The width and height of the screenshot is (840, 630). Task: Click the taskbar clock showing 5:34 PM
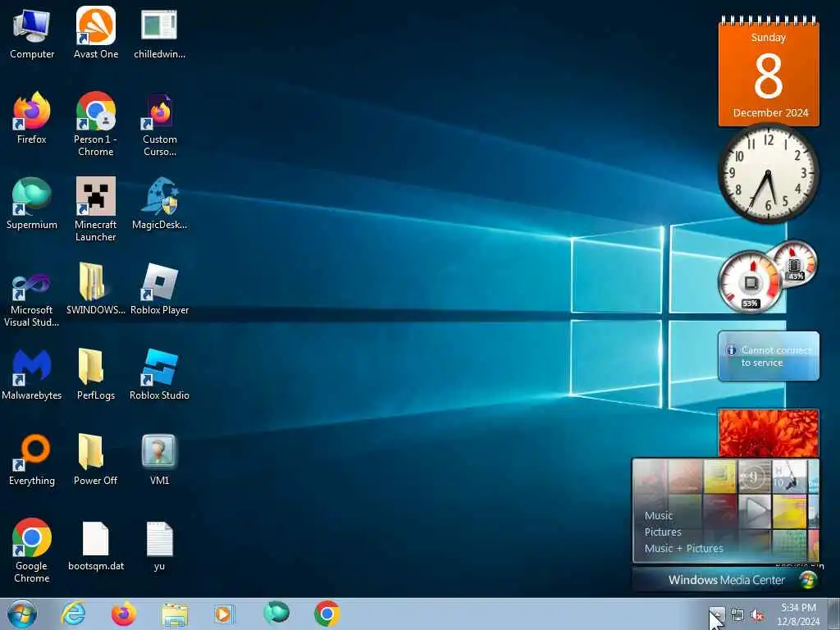point(798,614)
